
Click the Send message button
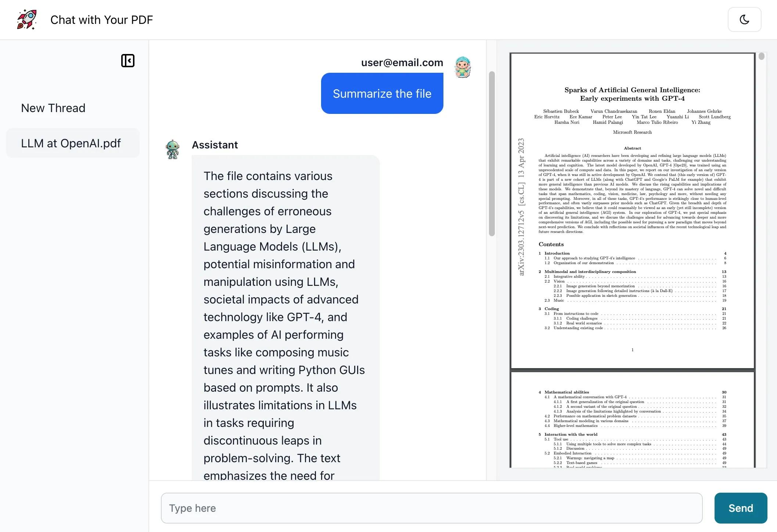tap(740, 508)
